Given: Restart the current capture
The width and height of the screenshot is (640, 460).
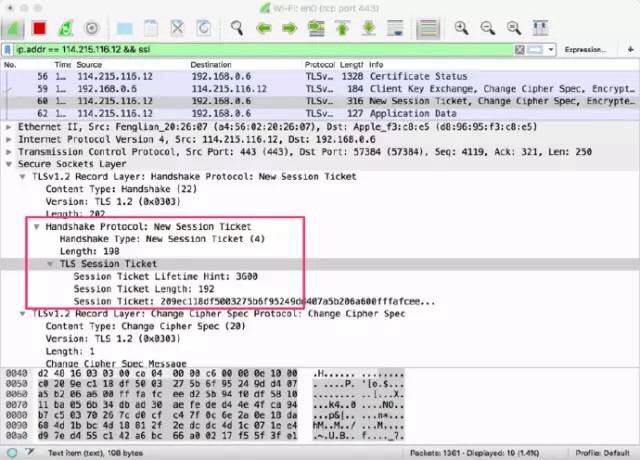Looking at the screenshot, I should 65,28.
